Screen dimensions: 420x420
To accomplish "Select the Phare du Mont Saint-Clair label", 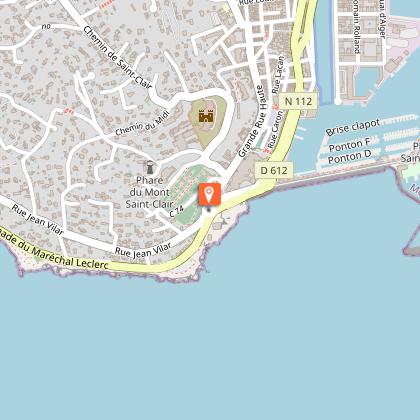I will point(150,192).
